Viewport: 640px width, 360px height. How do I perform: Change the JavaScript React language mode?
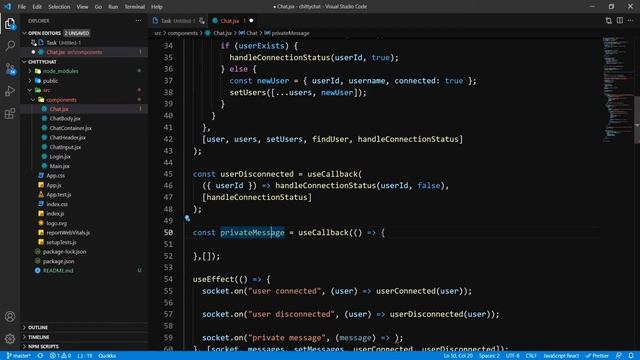pyautogui.click(x=561, y=356)
